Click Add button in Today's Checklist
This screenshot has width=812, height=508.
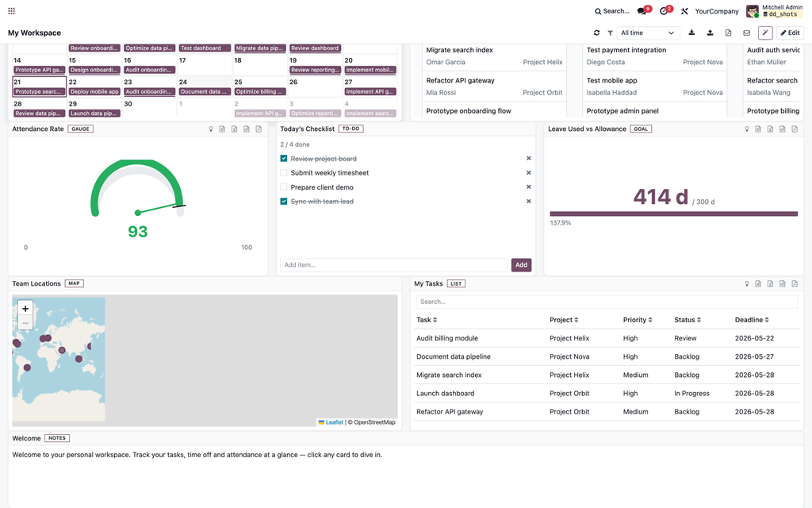pyautogui.click(x=521, y=265)
